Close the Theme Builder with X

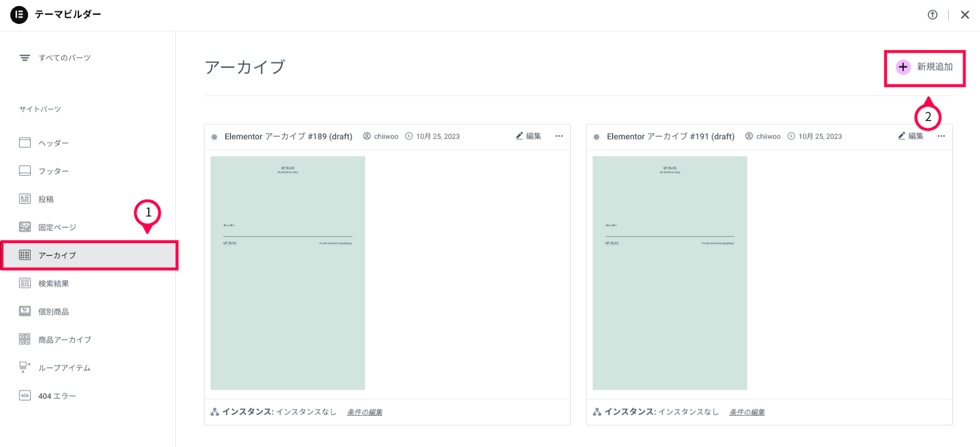(965, 15)
